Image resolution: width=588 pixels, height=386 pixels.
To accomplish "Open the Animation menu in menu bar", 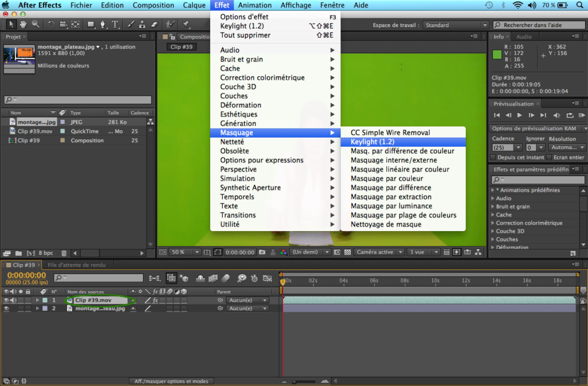I will (255, 5).
